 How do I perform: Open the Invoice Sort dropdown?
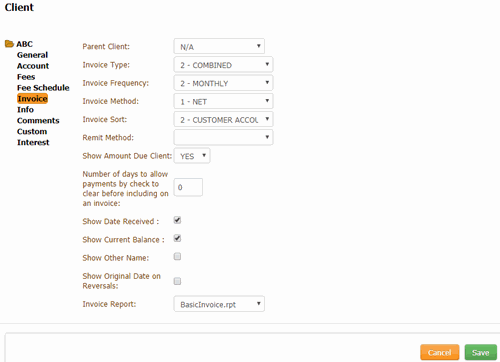click(x=223, y=119)
